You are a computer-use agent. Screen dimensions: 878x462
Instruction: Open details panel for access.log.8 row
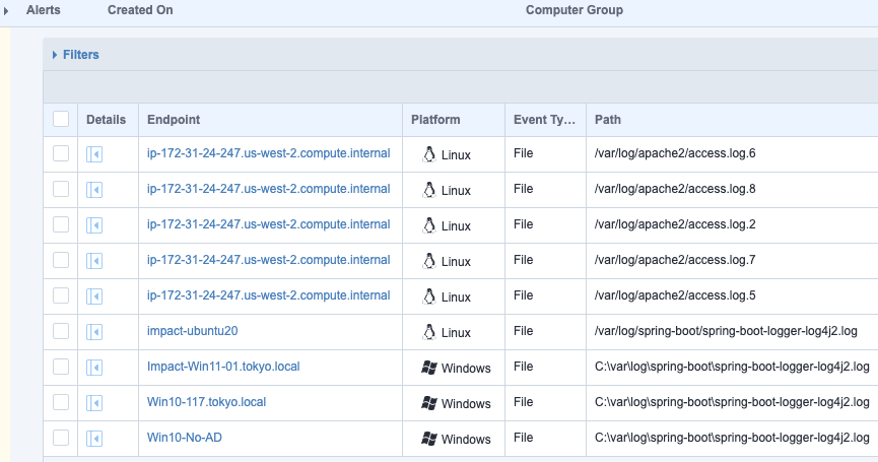coord(94,190)
